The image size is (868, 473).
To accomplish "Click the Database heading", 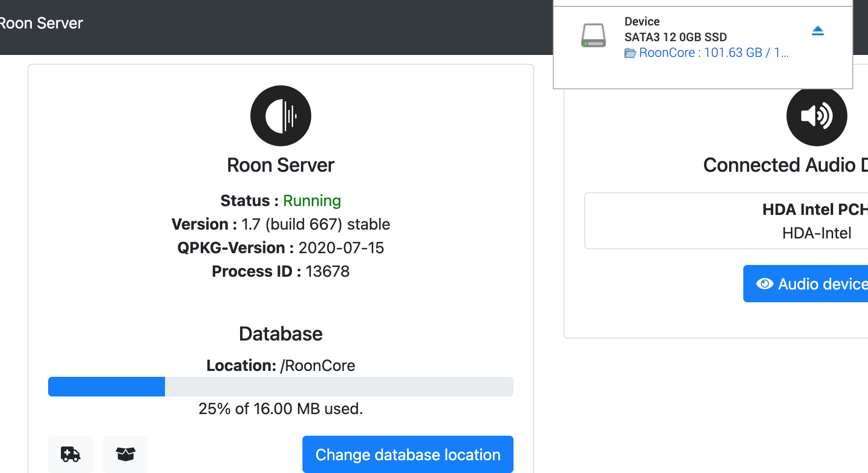I will 281,334.
